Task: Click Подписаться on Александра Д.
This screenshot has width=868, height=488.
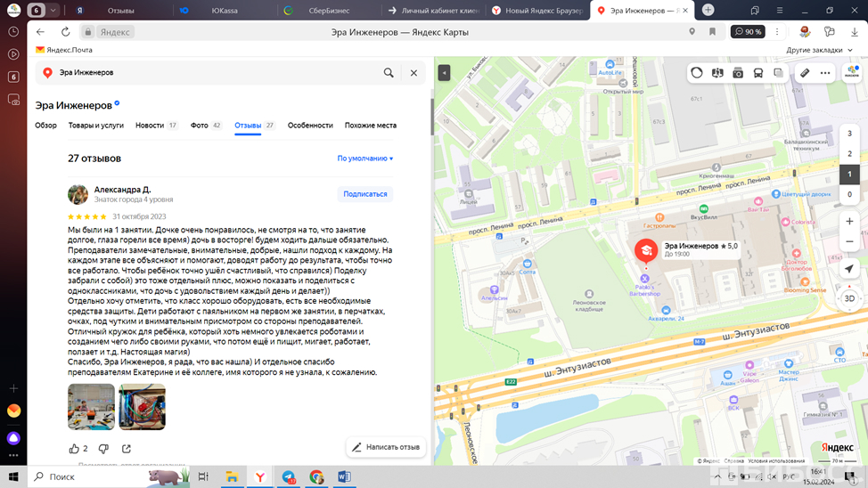Action: tap(364, 194)
